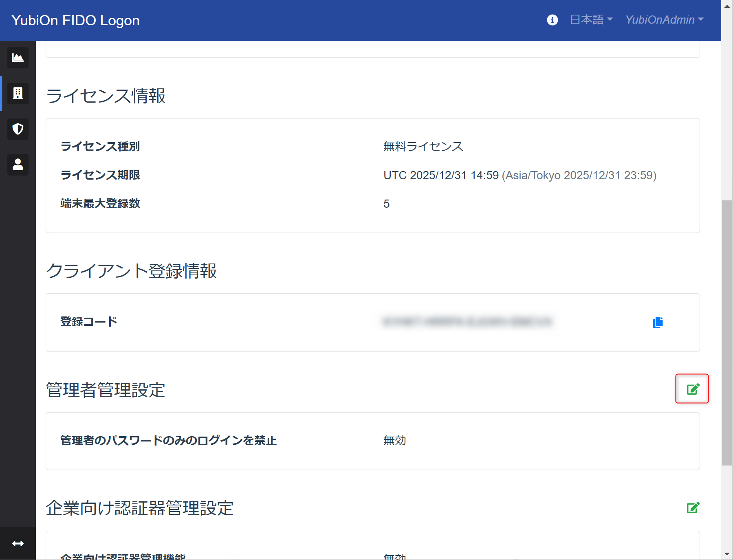Screen dimensions: 733x560
Task: Click the 管理者管理設定 heading
Action: (106, 390)
